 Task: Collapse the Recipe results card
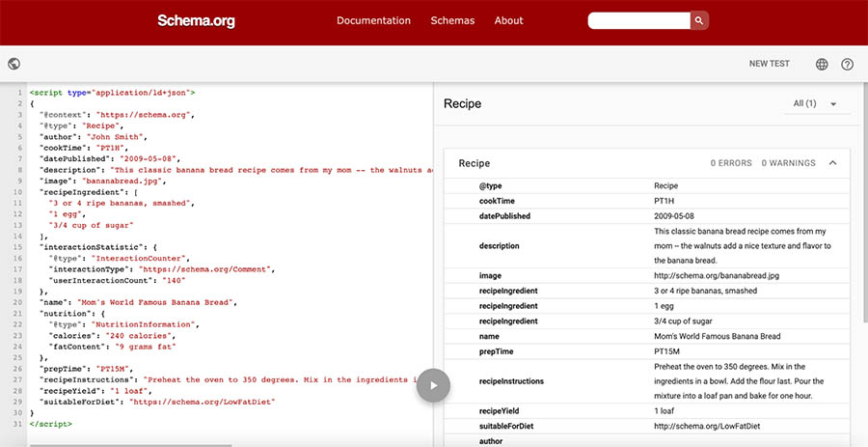(833, 163)
